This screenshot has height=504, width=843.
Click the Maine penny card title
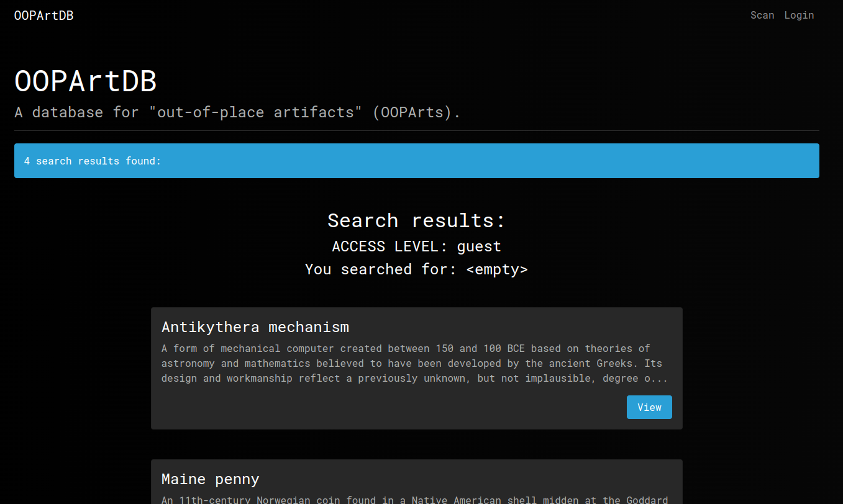click(x=210, y=479)
